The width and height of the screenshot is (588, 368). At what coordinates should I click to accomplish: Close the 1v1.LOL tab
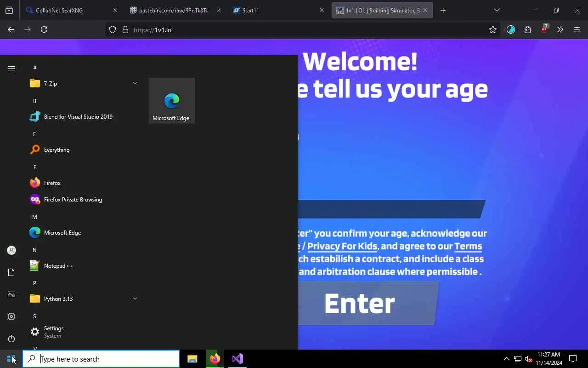[x=425, y=10]
